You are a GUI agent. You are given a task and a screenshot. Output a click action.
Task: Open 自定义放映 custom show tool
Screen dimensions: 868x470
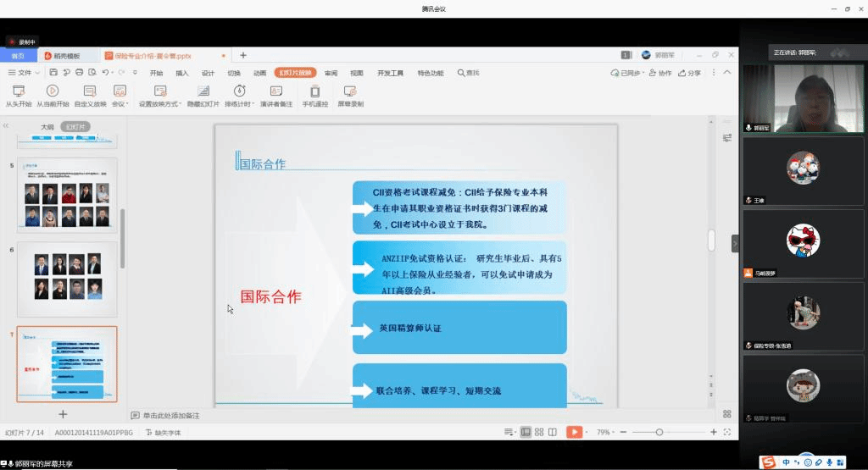pos(90,91)
